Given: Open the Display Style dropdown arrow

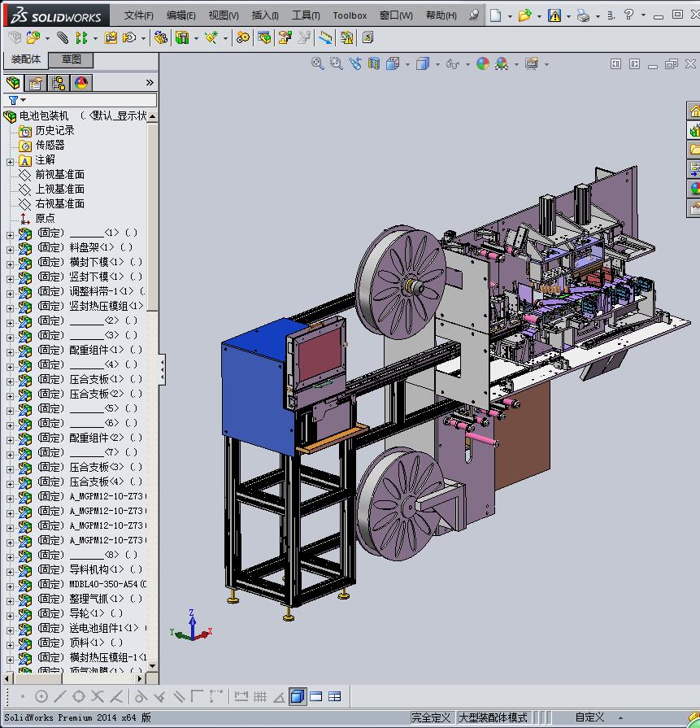Looking at the screenshot, I should pyautogui.click(x=437, y=64).
